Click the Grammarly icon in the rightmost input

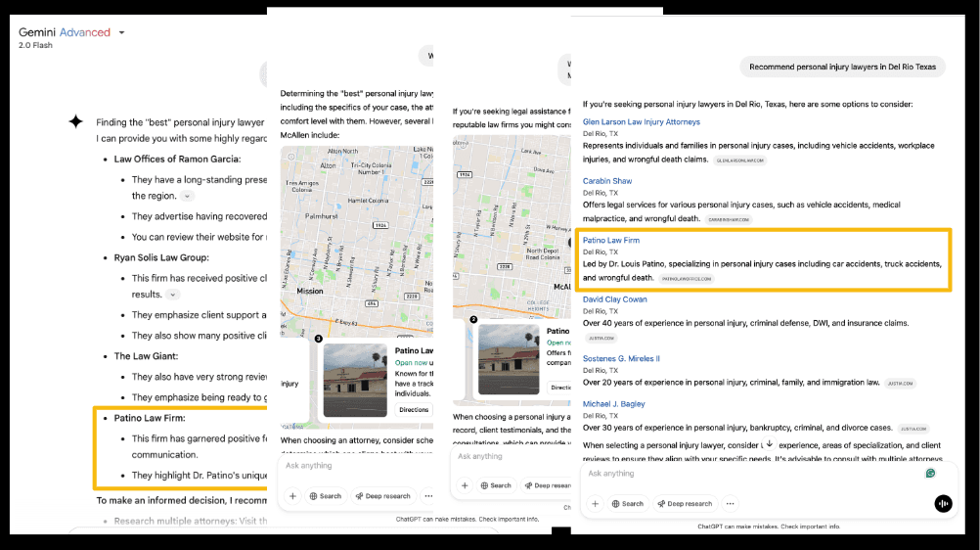pyautogui.click(x=930, y=474)
